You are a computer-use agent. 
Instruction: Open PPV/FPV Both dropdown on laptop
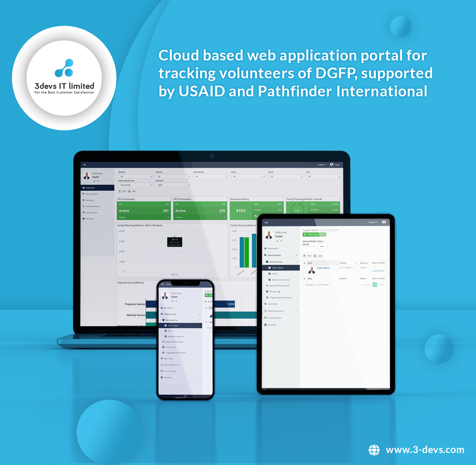(x=173, y=185)
